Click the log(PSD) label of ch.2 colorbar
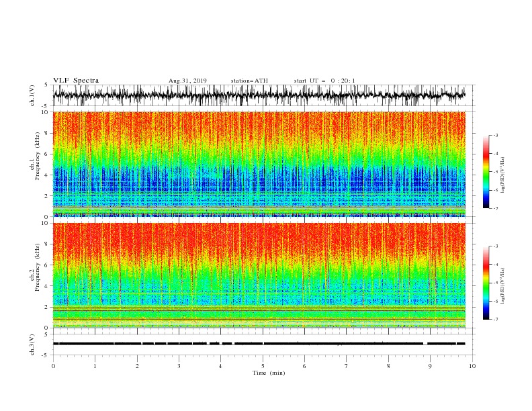This screenshot has width=532, height=411. 503,286
